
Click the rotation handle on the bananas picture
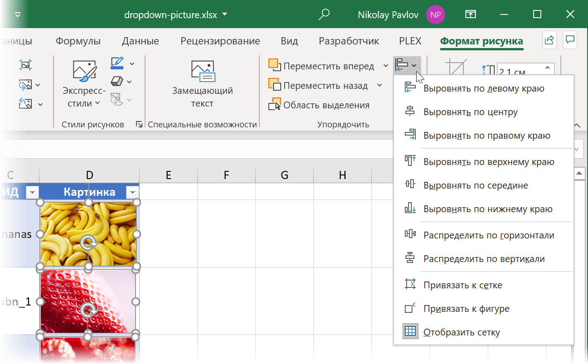coord(89,243)
